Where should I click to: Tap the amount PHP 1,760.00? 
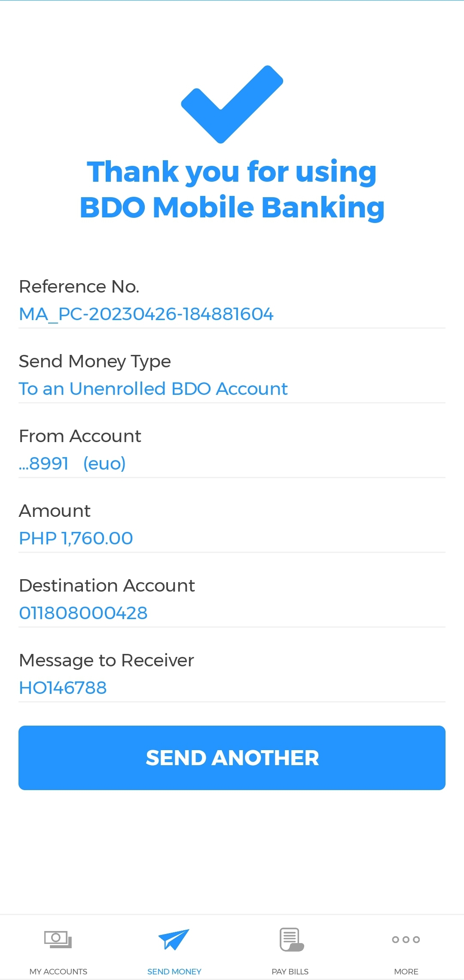[x=76, y=538]
